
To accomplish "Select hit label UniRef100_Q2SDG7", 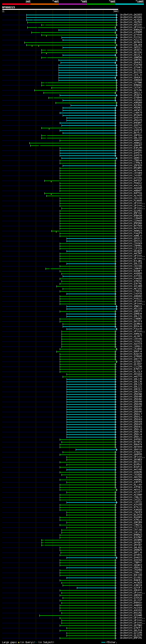I will coord(131,361).
